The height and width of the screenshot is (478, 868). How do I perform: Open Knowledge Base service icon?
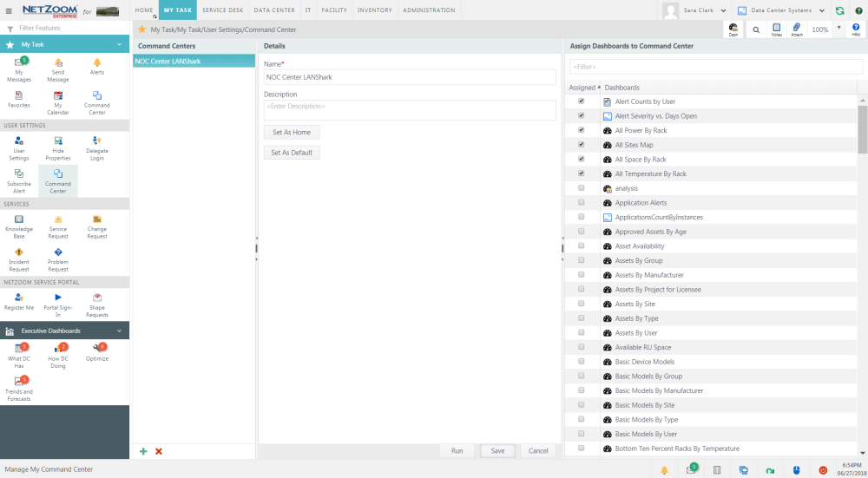point(19,220)
